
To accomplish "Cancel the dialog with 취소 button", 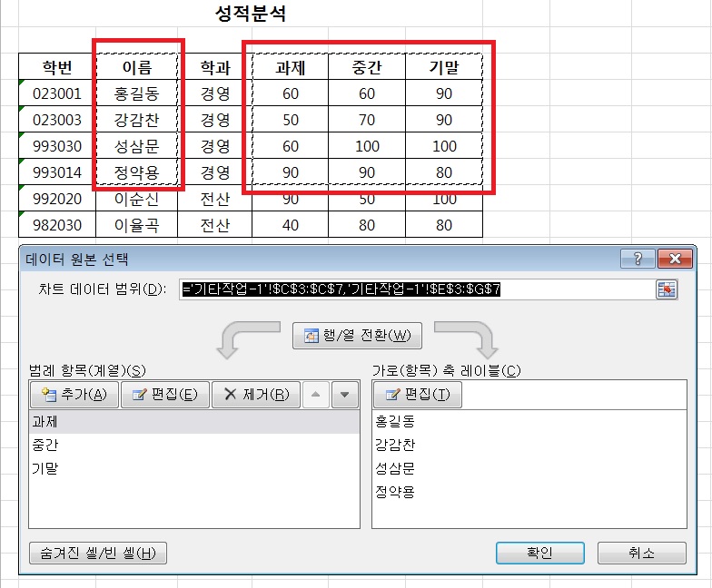I will [640, 553].
